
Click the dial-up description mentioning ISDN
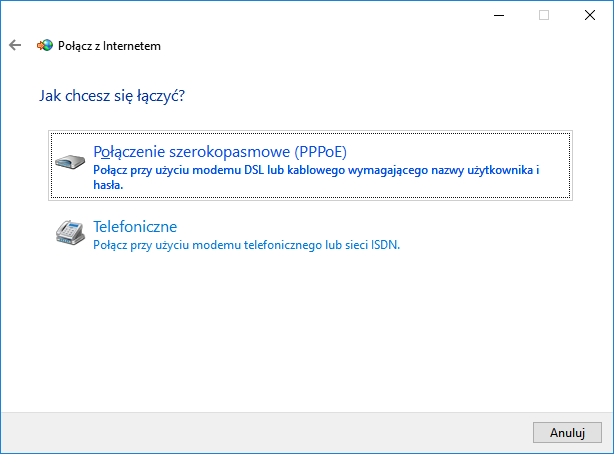click(x=246, y=244)
